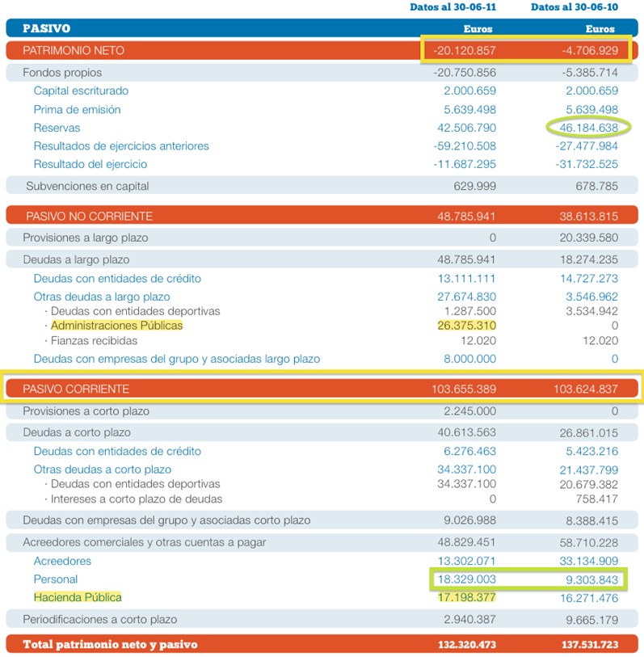The height and width of the screenshot is (657, 644).
Task: Click the Acreedores sub-item label
Action: [x=62, y=561]
